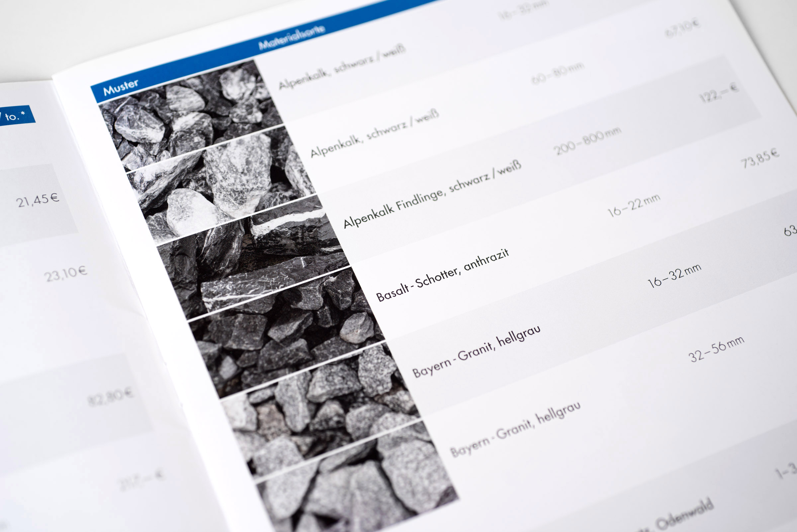Click the second Bayern-Granit, hellgrau label
The height and width of the screenshot is (532, 797).
515,429
